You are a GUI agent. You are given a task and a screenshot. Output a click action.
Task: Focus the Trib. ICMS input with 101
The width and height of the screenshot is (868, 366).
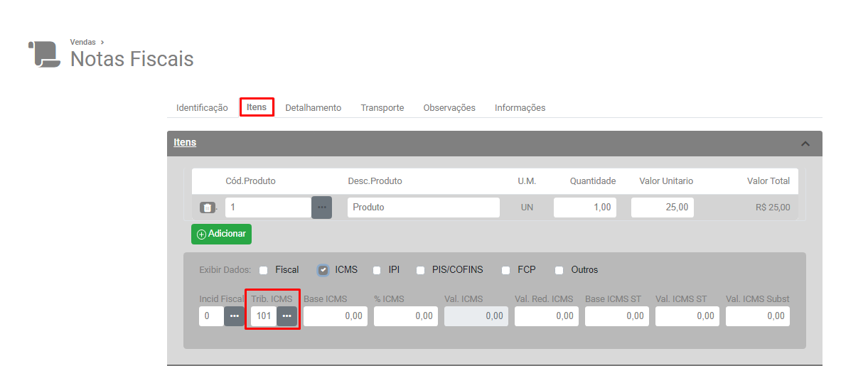[x=264, y=316]
